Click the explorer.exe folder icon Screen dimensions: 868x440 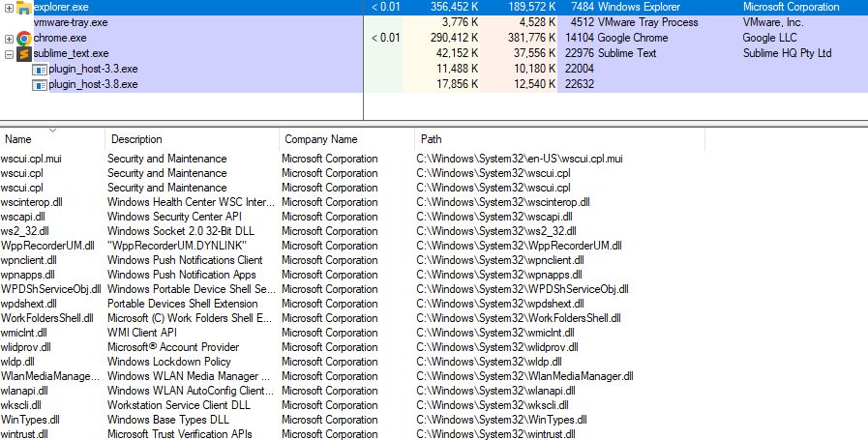23,7
